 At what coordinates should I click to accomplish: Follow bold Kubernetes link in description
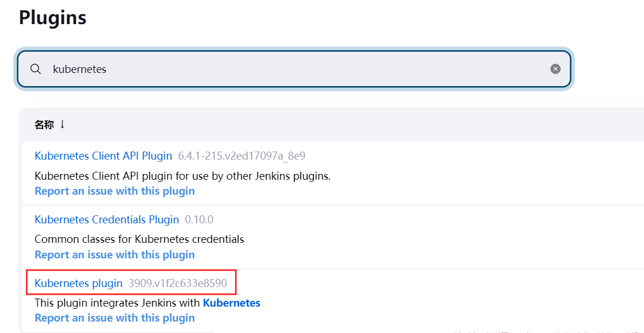232,303
